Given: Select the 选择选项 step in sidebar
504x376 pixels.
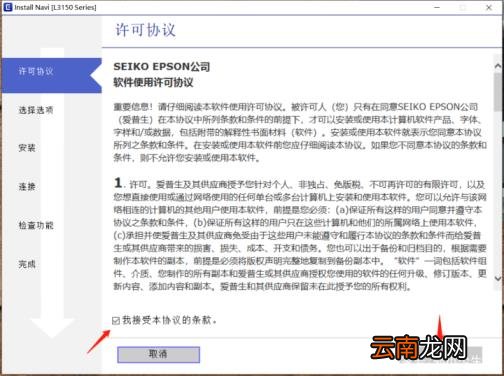Looking at the screenshot, I should click(36, 110).
